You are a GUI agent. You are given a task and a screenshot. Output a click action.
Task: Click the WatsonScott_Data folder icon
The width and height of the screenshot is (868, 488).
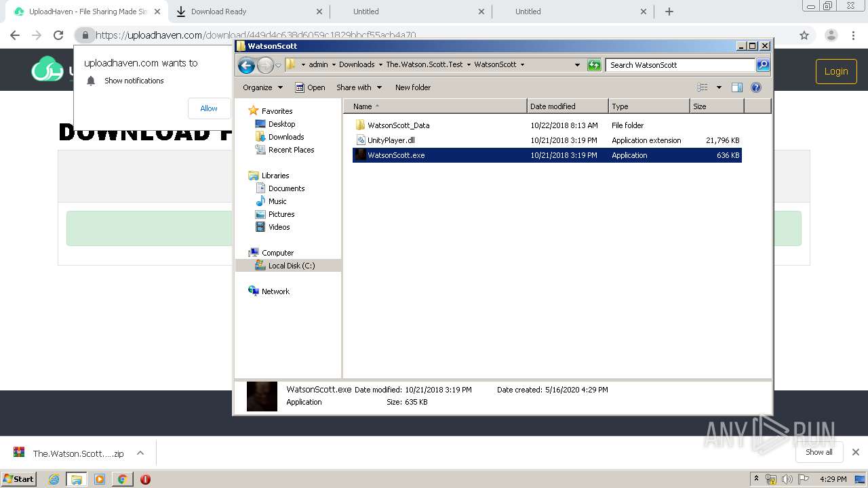pyautogui.click(x=361, y=125)
